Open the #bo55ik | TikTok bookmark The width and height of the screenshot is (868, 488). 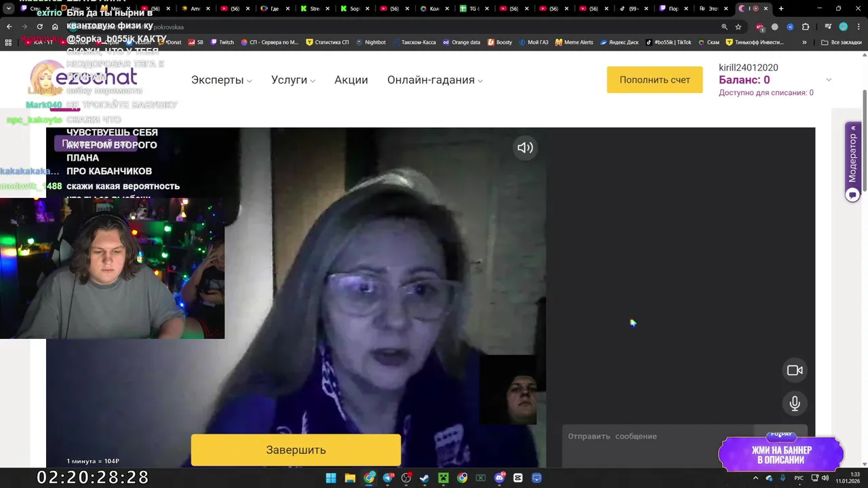tap(669, 42)
